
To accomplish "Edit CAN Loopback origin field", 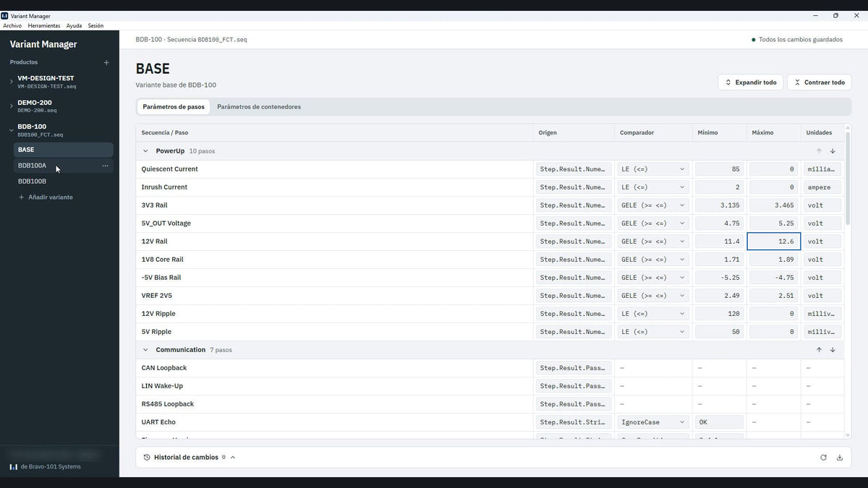I will click(x=574, y=368).
